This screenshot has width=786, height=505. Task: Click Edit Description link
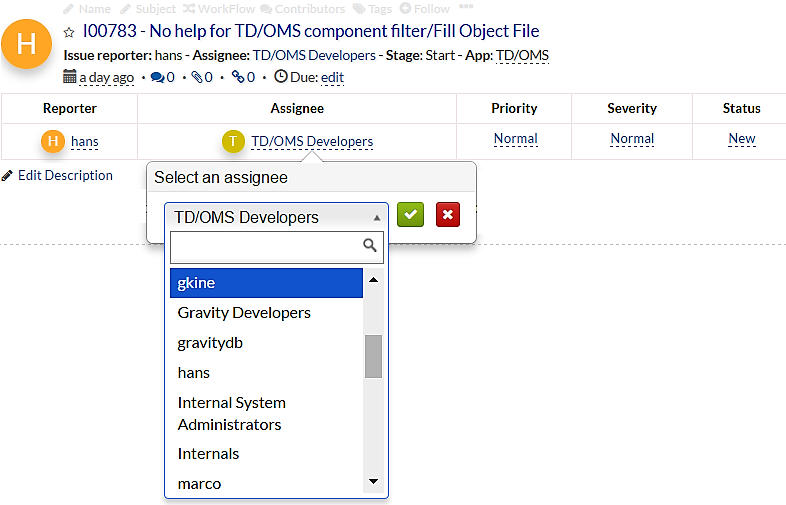tap(64, 175)
